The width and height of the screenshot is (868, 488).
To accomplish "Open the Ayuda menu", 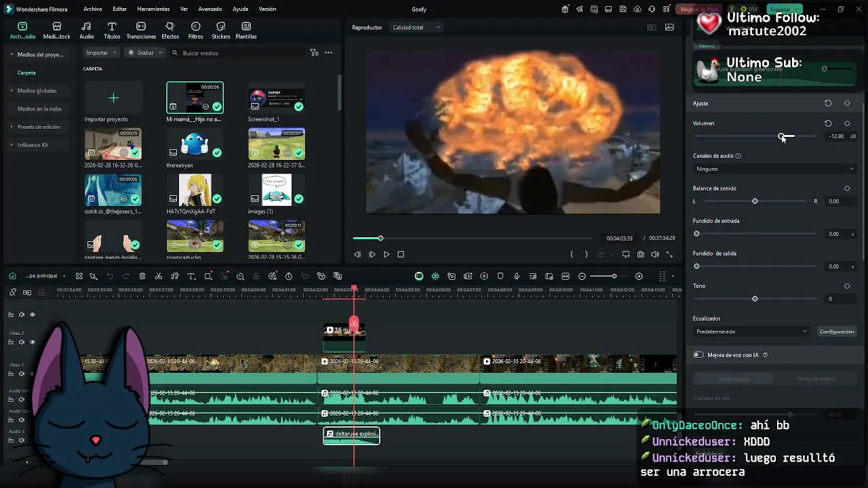I will [x=240, y=9].
